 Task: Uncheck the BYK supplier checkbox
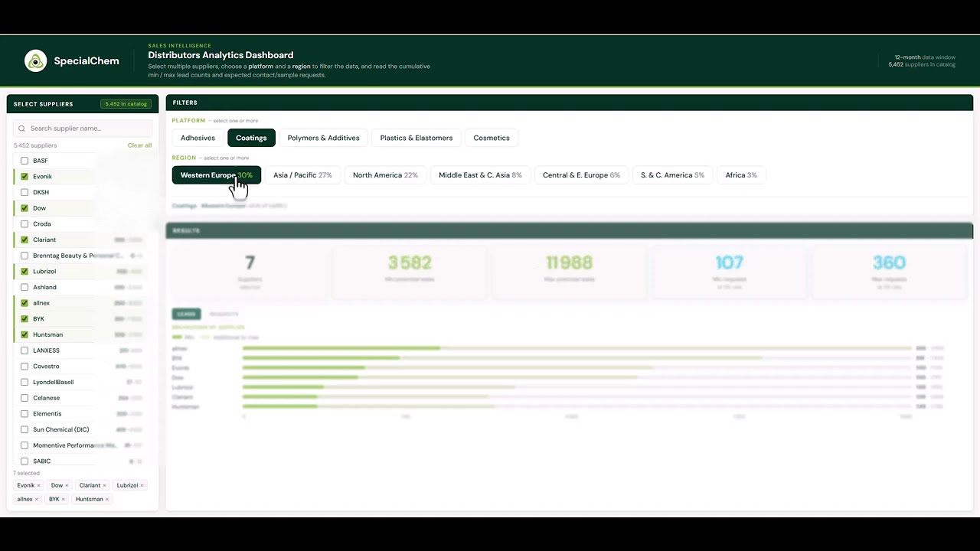(x=24, y=319)
